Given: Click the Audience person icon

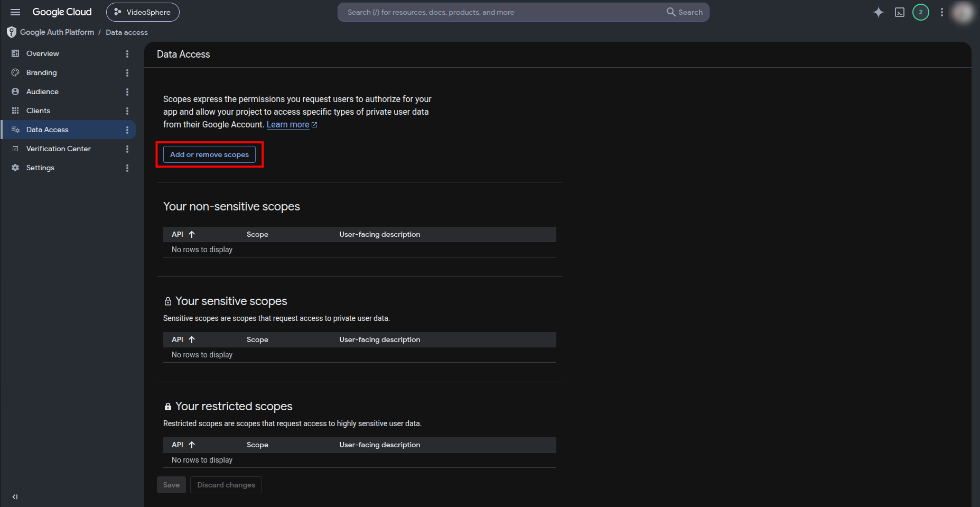Looking at the screenshot, I should (x=15, y=91).
